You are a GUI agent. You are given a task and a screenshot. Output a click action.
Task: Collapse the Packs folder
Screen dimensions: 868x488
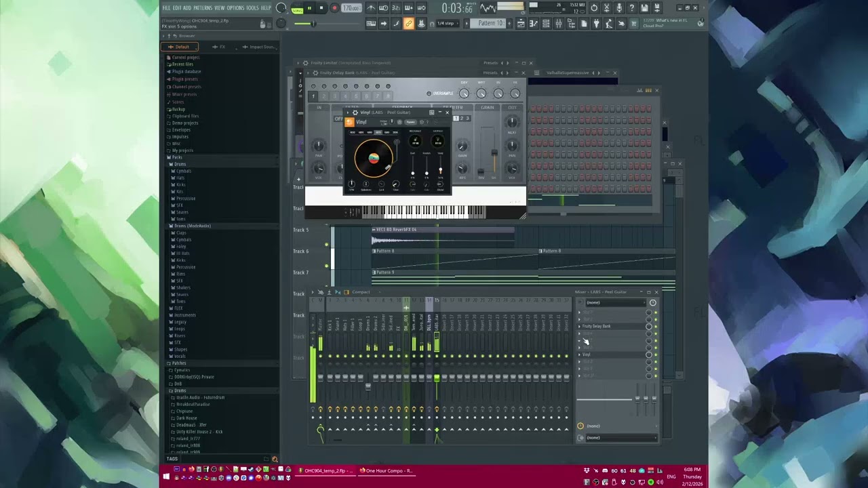pos(176,157)
